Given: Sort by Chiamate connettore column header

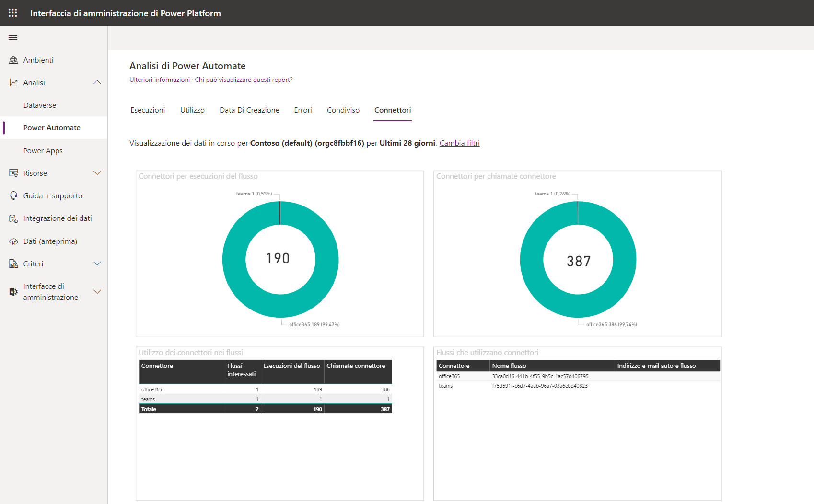Looking at the screenshot, I should coord(358,372).
